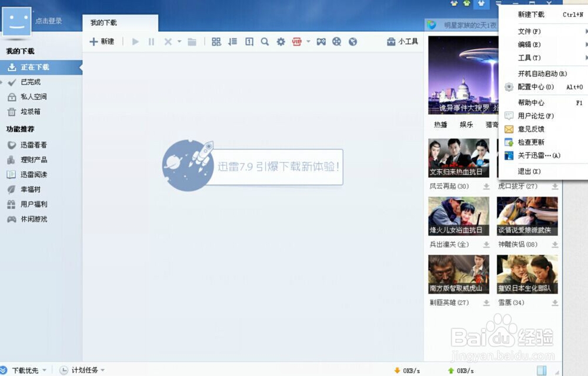Pause the task with the pause icon
Image resolution: width=588 pixels, height=376 pixels.
(152, 42)
